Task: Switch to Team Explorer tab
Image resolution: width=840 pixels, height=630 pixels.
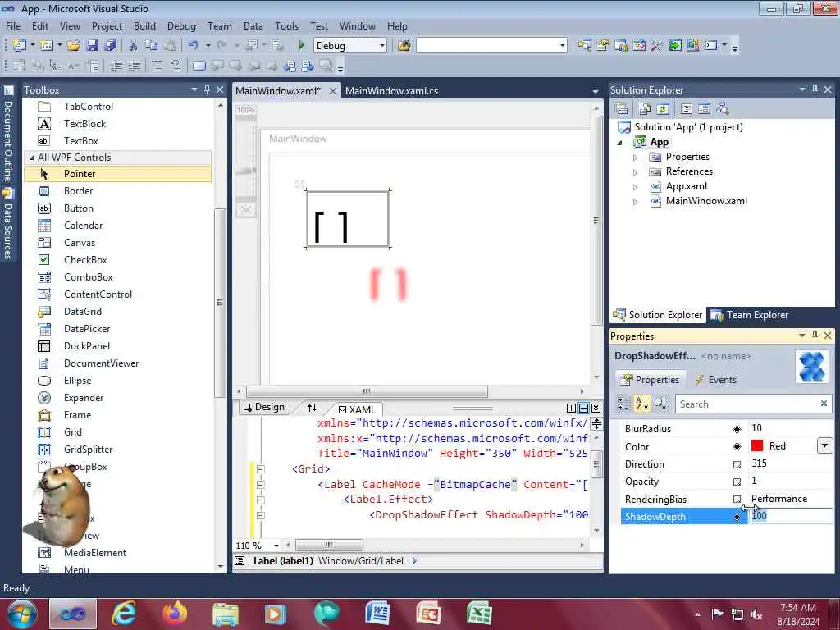Action: click(750, 315)
